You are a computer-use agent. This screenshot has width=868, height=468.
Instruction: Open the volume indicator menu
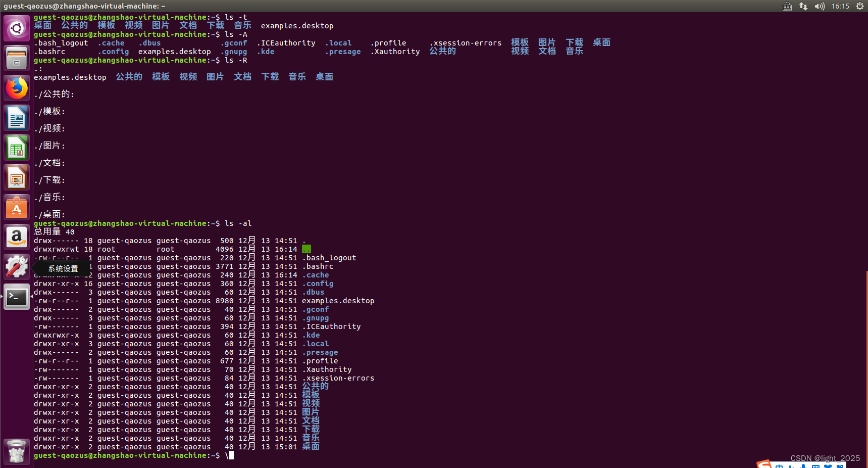(x=819, y=6)
